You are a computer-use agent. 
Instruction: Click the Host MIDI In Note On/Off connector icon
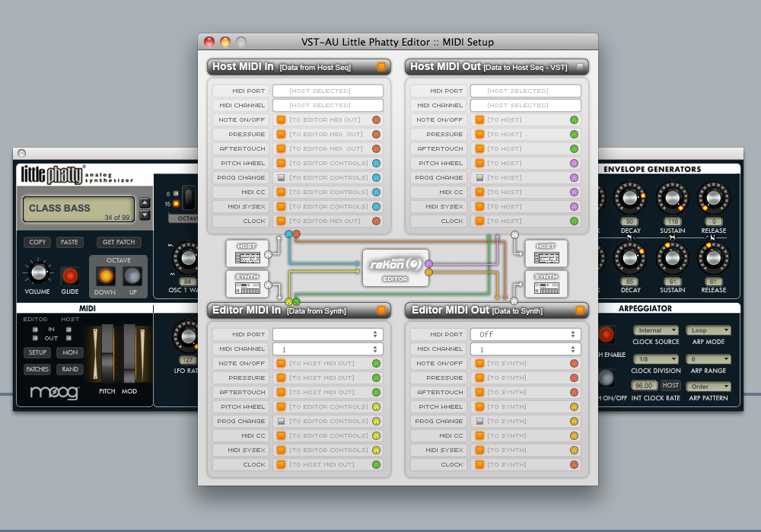(376, 119)
